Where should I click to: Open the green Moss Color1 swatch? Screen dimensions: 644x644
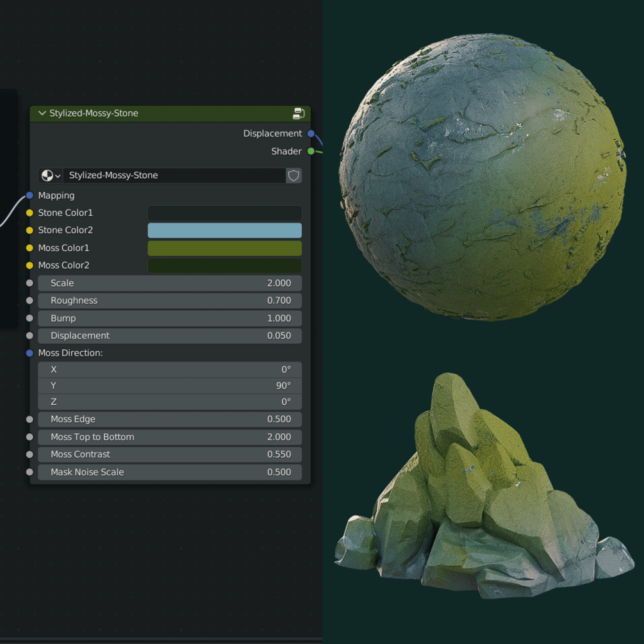tap(224, 248)
